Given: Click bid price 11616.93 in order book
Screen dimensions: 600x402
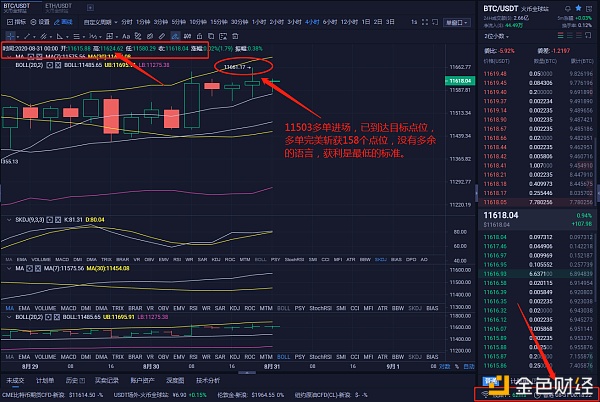Looking at the screenshot, I should (495, 274).
